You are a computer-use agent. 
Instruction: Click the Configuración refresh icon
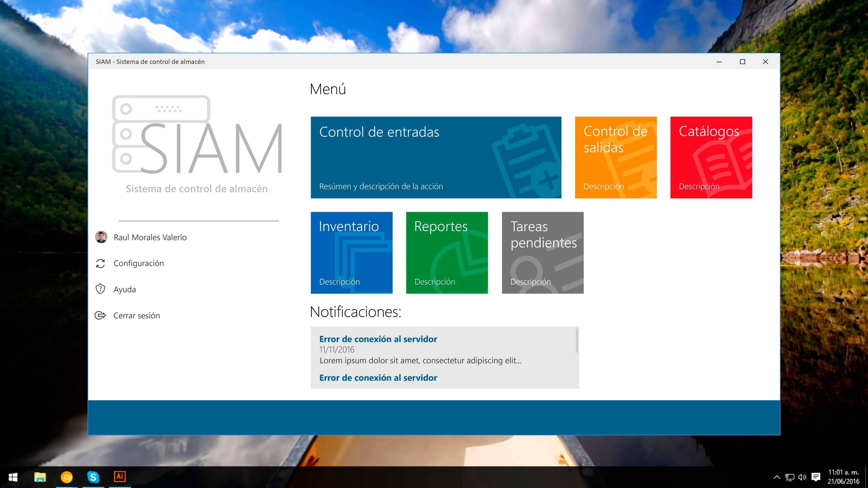pyautogui.click(x=100, y=263)
